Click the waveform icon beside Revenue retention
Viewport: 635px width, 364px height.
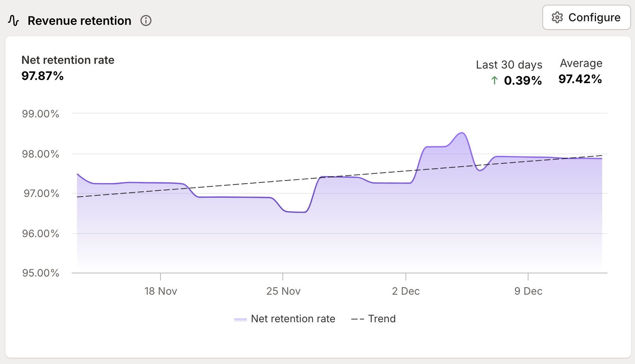(x=13, y=20)
